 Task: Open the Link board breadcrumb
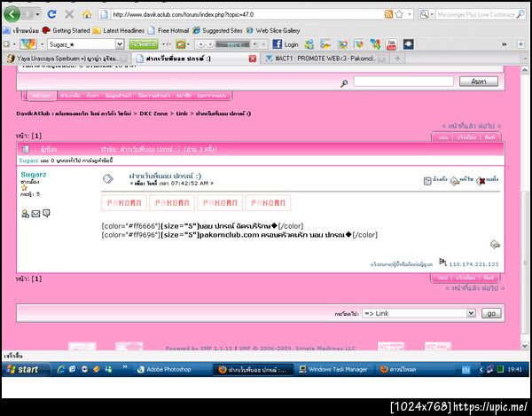point(182,114)
